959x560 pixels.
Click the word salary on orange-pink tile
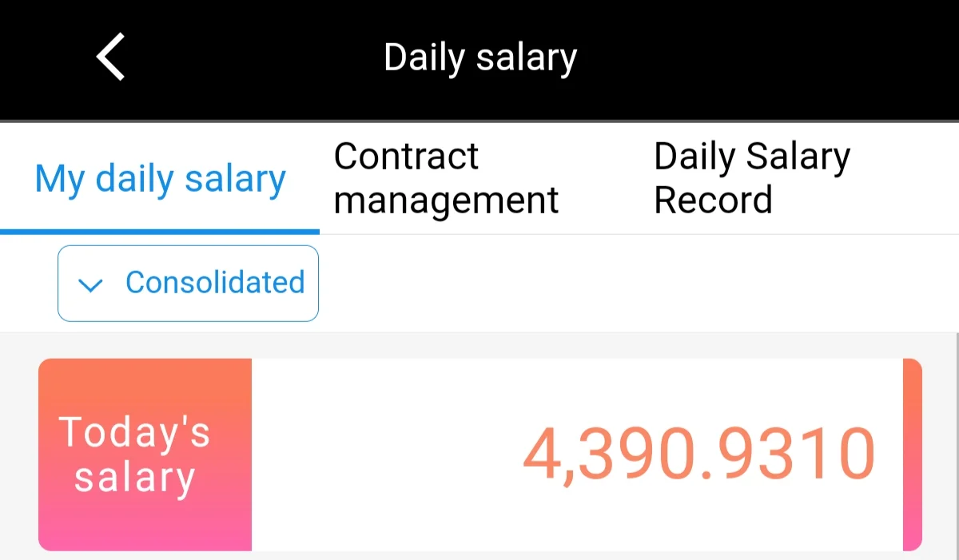point(135,478)
